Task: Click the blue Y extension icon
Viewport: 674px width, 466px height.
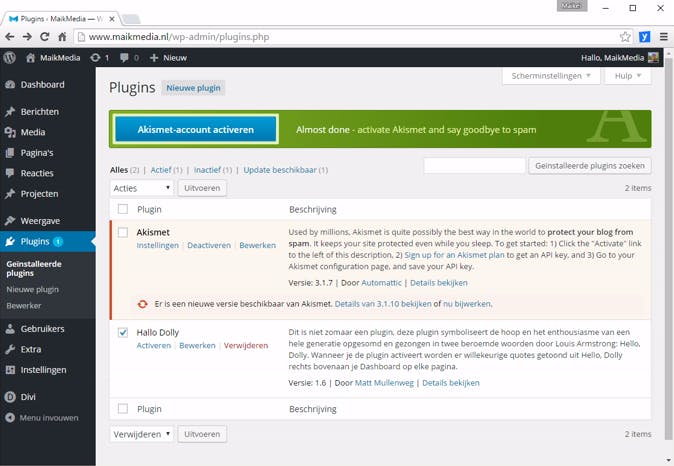Action: pyautogui.click(x=644, y=37)
